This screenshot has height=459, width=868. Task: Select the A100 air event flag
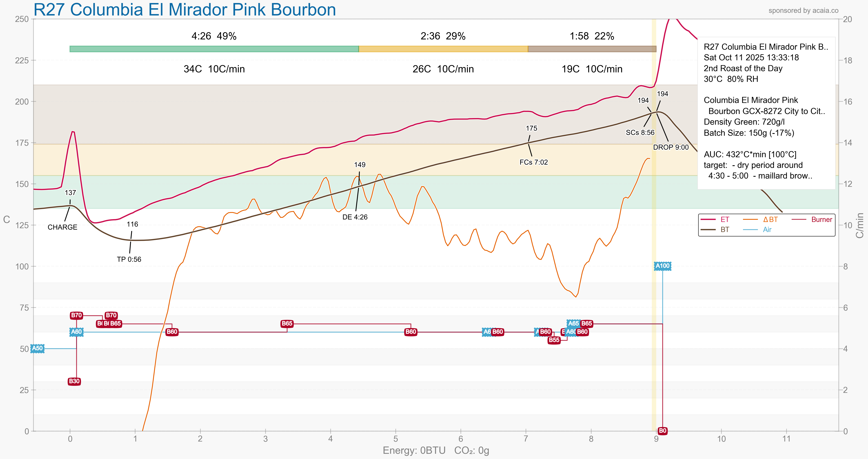pos(662,266)
